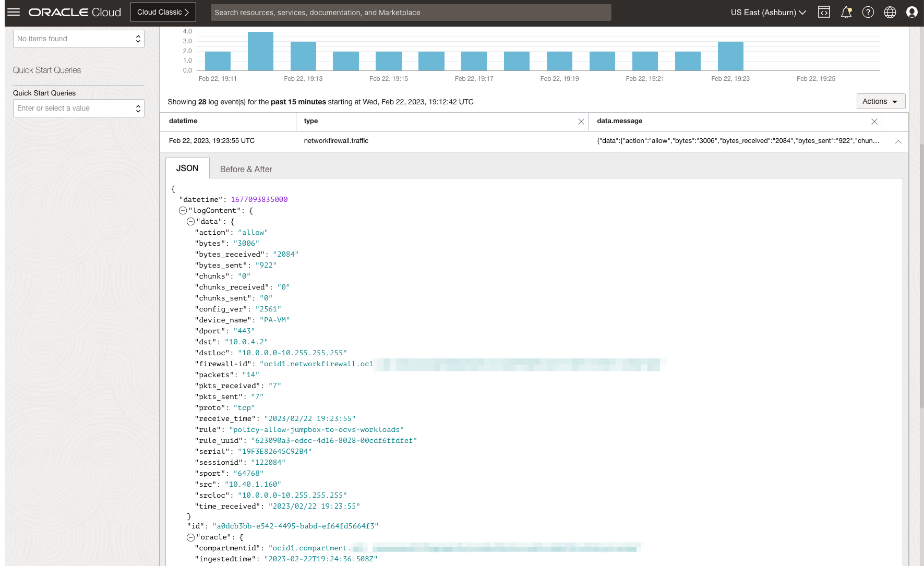Open the No items found dropdown
The height and width of the screenshot is (566, 924).
click(x=79, y=39)
